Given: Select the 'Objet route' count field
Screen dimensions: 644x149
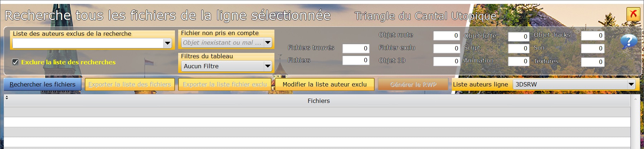Looking at the screenshot, I should pos(447,35).
